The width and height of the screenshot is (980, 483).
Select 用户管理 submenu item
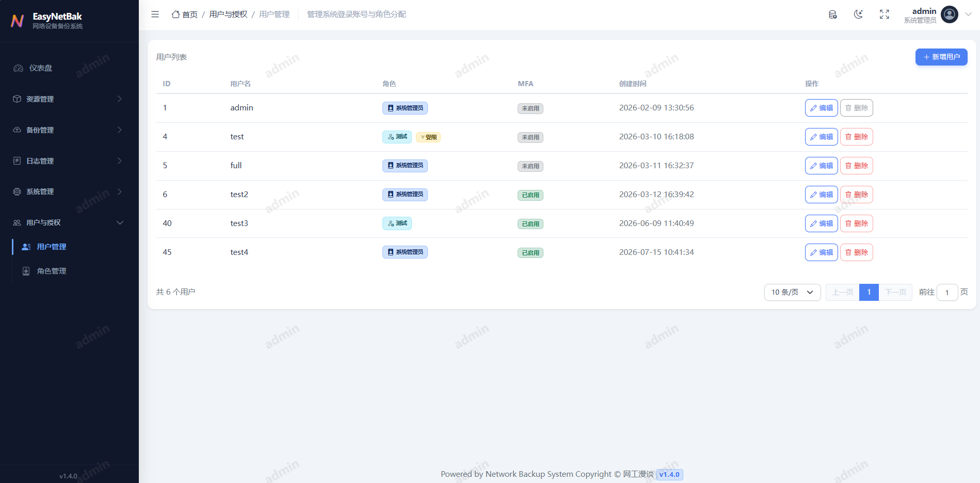click(x=72, y=247)
